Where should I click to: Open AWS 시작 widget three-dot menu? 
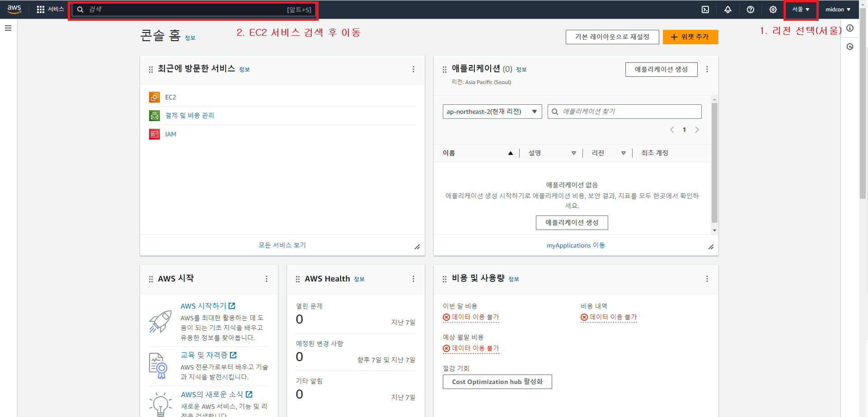[x=267, y=279]
